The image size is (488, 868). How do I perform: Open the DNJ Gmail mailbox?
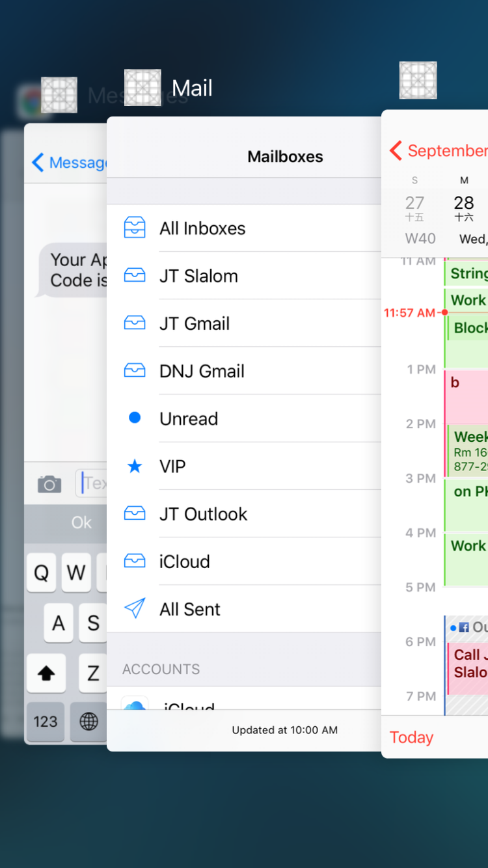[x=244, y=371]
